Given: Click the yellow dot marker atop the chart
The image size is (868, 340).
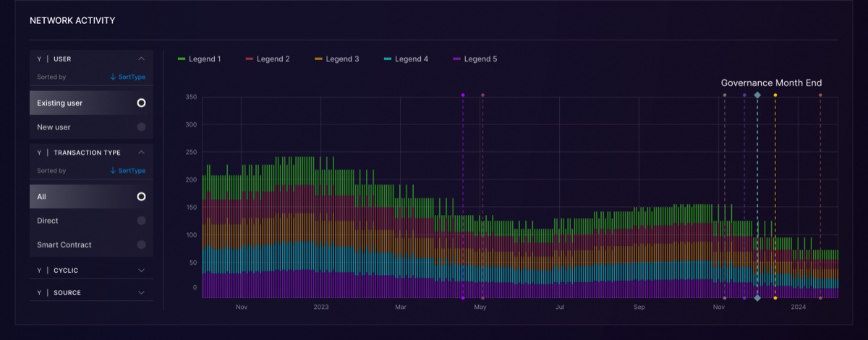Looking at the screenshot, I should click(775, 95).
